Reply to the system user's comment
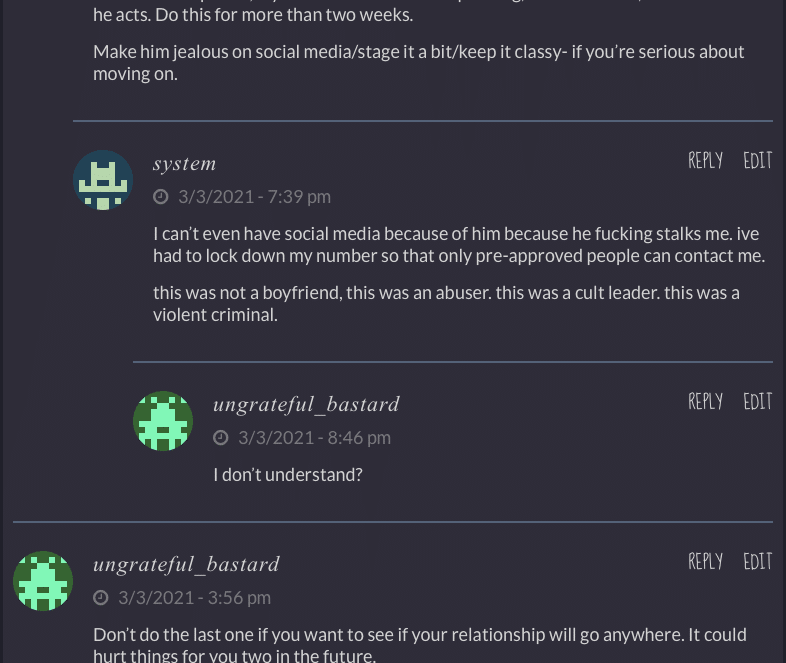Screen dimensions: 786x663 705,161
